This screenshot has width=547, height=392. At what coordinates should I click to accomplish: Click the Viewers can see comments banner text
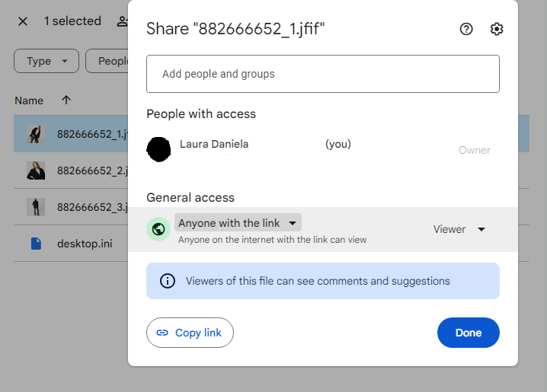pyautogui.click(x=318, y=281)
